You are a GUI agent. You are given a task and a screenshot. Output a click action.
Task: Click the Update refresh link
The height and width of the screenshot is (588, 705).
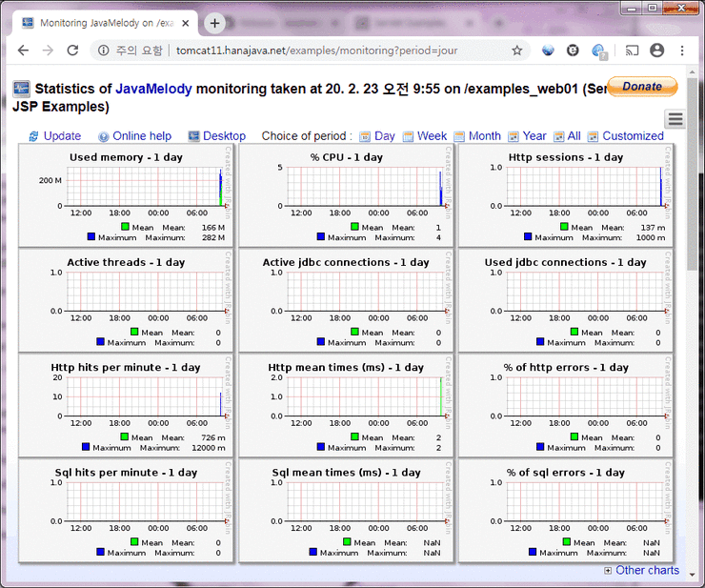coord(62,136)
